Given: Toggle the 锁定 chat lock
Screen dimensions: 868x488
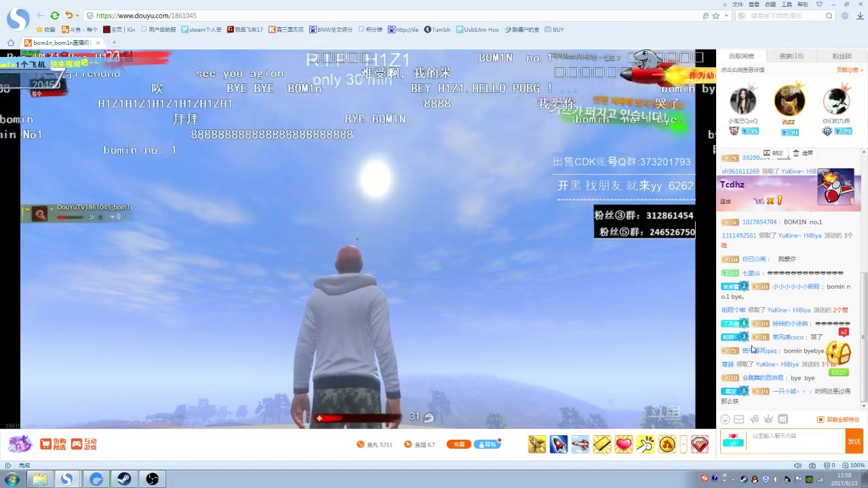Looking at the screenshot, I should coord(774,153).
